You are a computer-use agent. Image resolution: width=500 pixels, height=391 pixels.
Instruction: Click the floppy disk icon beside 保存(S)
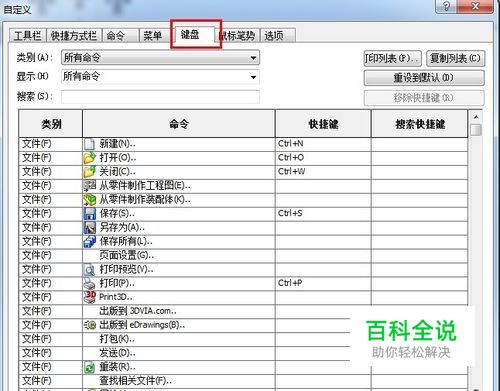(x=89, y=214)
